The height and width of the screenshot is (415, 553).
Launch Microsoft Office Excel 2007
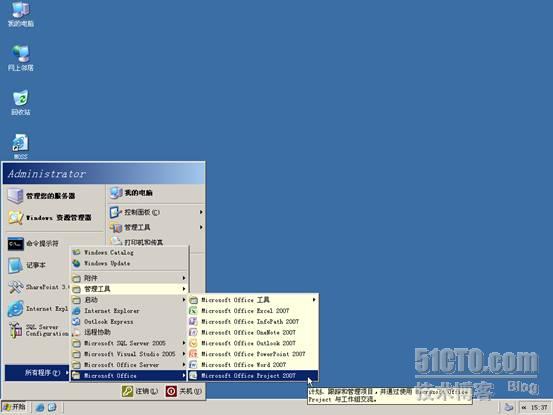click(253, 311)
